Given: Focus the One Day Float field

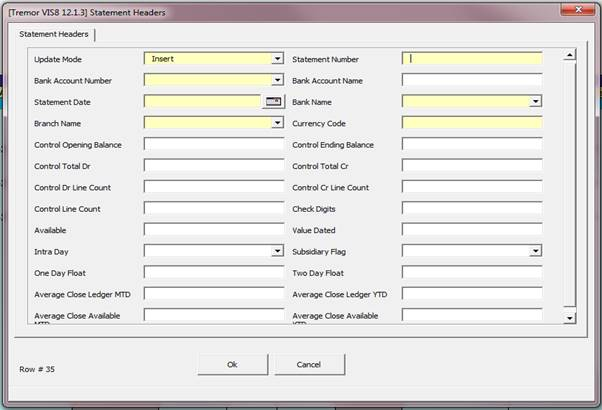Looking at the screenshot, I should tap(214, 273).
